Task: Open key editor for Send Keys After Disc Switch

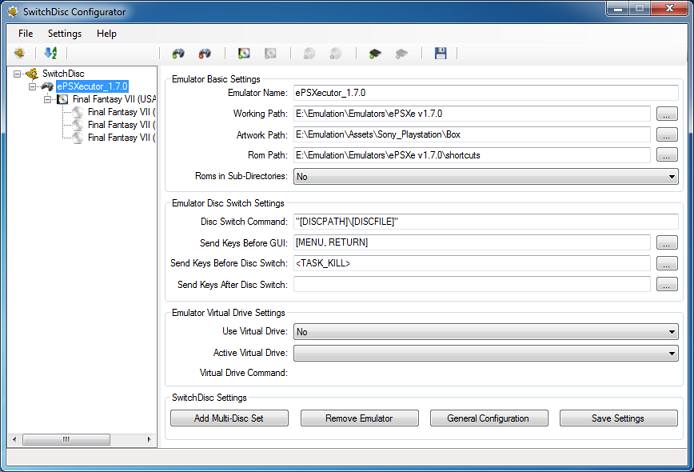Action: point(667,284)
